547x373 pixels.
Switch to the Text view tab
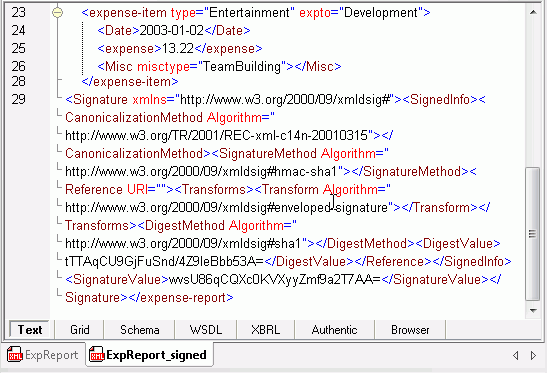coord(29,330)
